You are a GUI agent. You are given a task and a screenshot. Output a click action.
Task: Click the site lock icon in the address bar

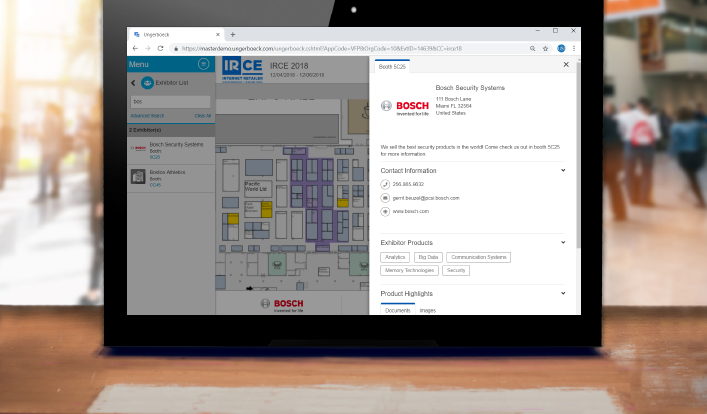tap(176, 49)
